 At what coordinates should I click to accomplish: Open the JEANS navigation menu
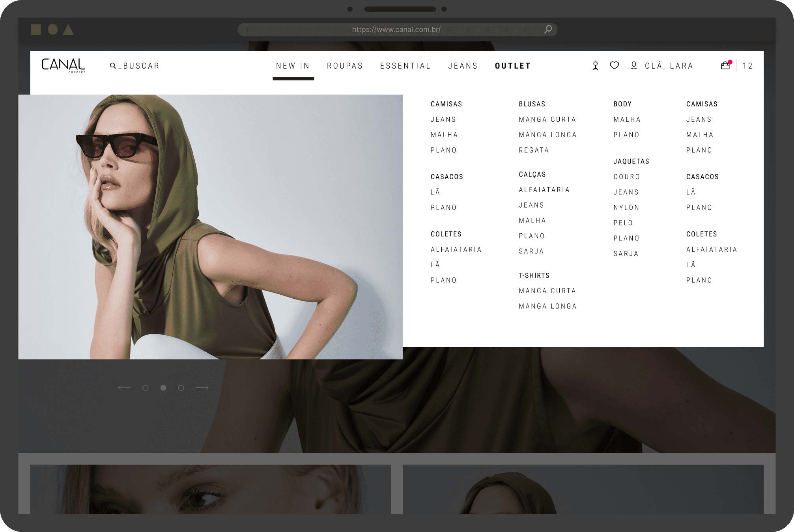pyautogui.click(x=463, y=66)
